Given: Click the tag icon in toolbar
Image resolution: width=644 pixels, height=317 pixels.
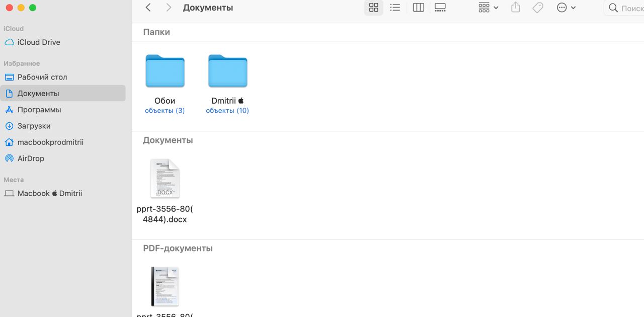Looking at the screenshot, I should pyautogui.click(x=538, y=8).
